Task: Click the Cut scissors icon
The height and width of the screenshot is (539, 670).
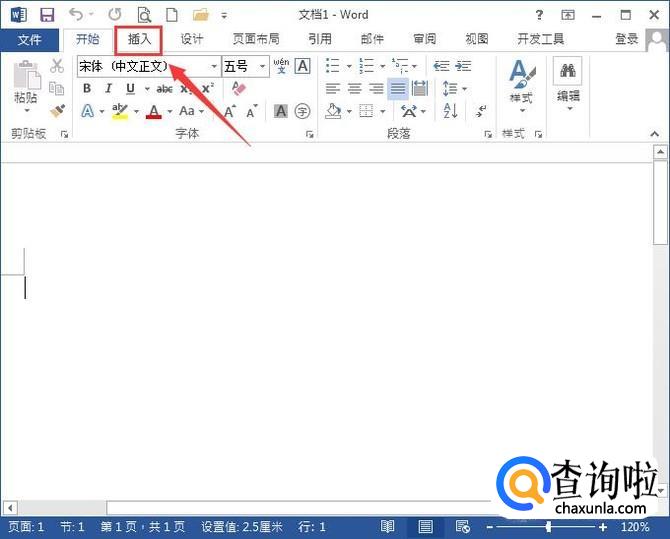Action: [57, 66]
